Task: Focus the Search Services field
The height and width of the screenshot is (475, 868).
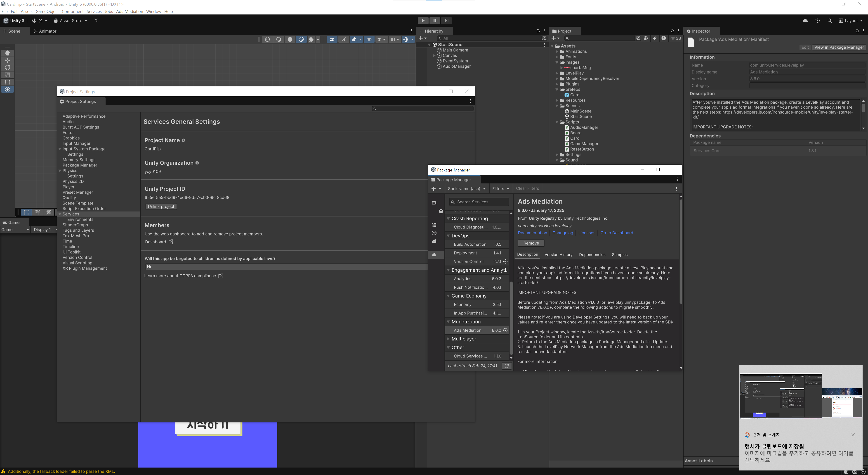Action: tap(479, 202)
